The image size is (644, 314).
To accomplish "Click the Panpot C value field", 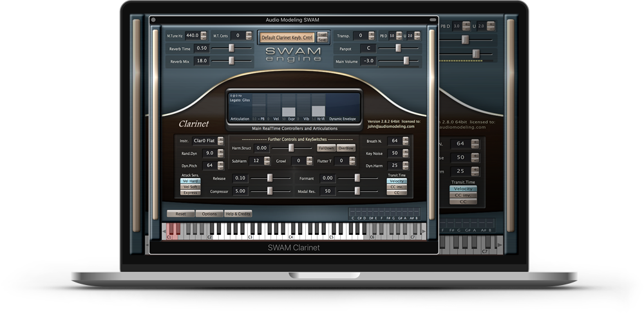I will click(x=368, y=48).
